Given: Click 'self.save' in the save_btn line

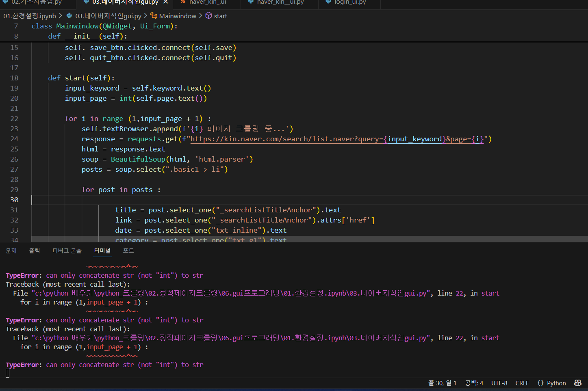Looking at the screenshot, I should coord(213,48).
